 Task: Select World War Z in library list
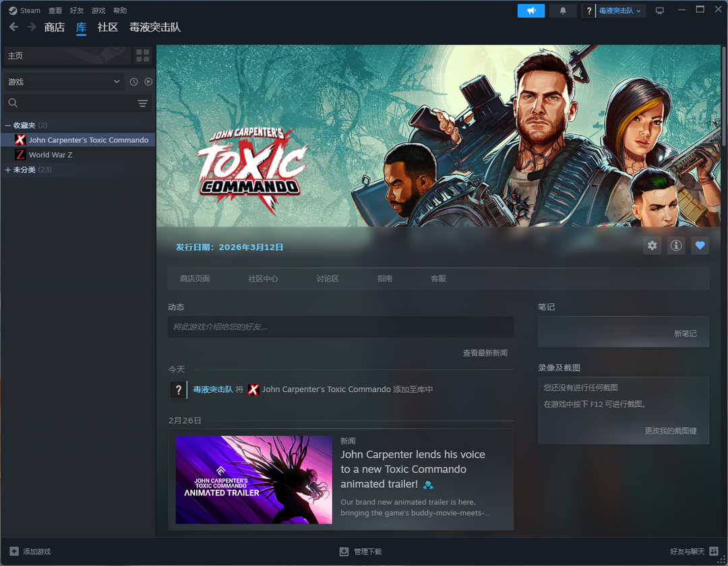50,155
